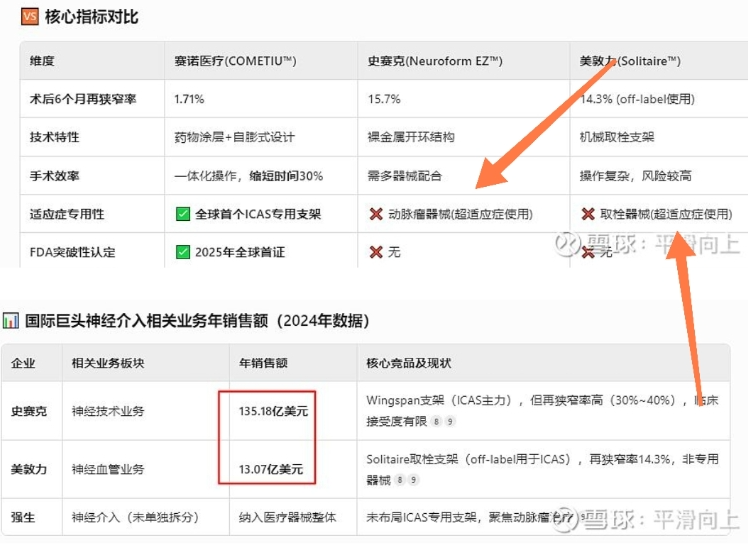Image resolution: width=748 pixels, height=552 pixels.
Task: Click the green check beside 2025年全球首证
Action: click(x=183, y=252)
